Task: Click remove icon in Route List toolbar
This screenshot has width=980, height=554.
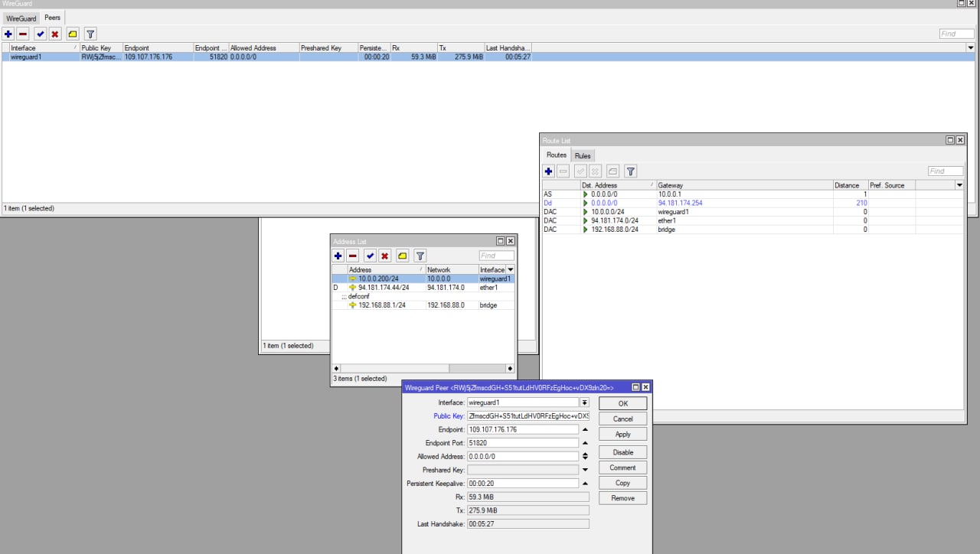Action: [563, 171]
